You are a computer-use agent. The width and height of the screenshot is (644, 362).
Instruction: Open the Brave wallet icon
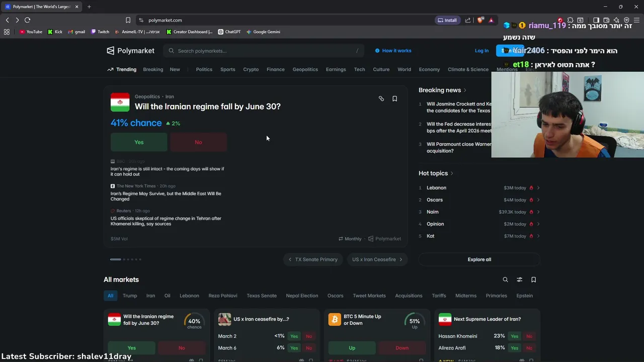[x=606, y=20]
